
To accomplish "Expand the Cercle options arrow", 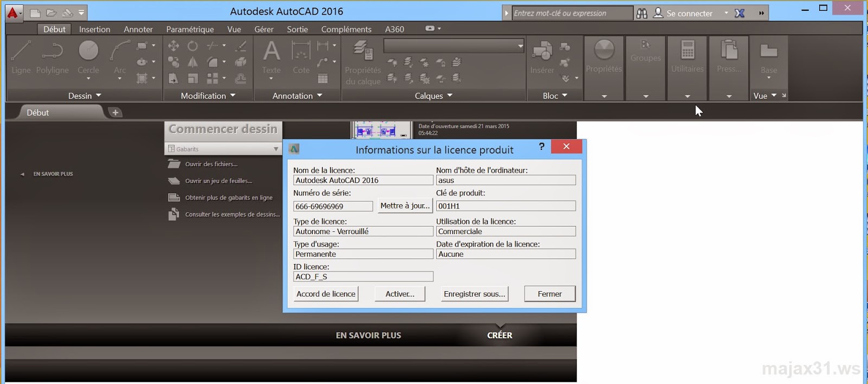I will point(88,79).
